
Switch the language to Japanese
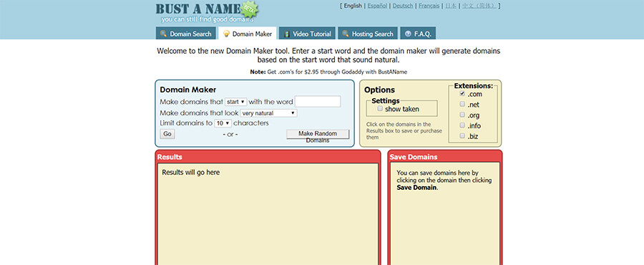451,6
